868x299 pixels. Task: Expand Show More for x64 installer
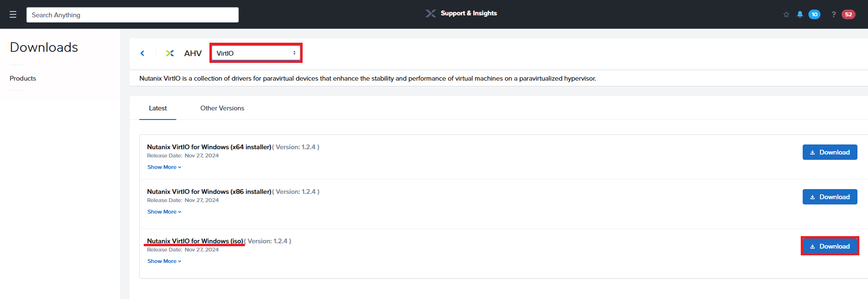pos(164,167)
